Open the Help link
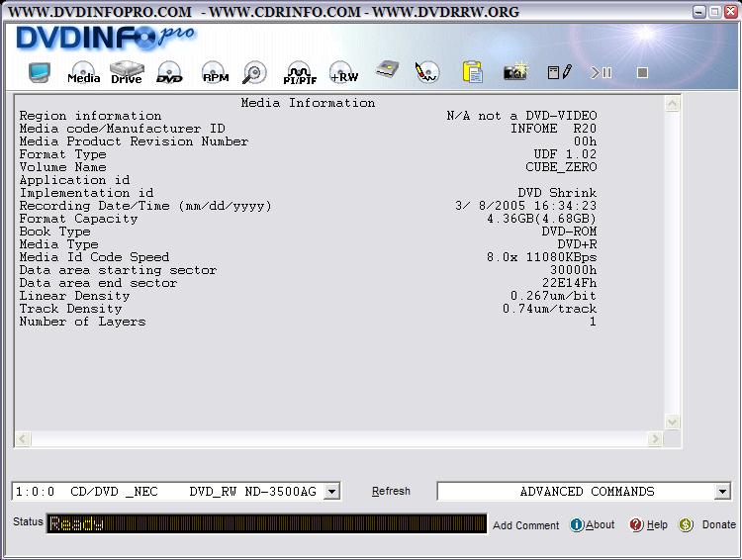The image size is (742, 560). (657, 524)
